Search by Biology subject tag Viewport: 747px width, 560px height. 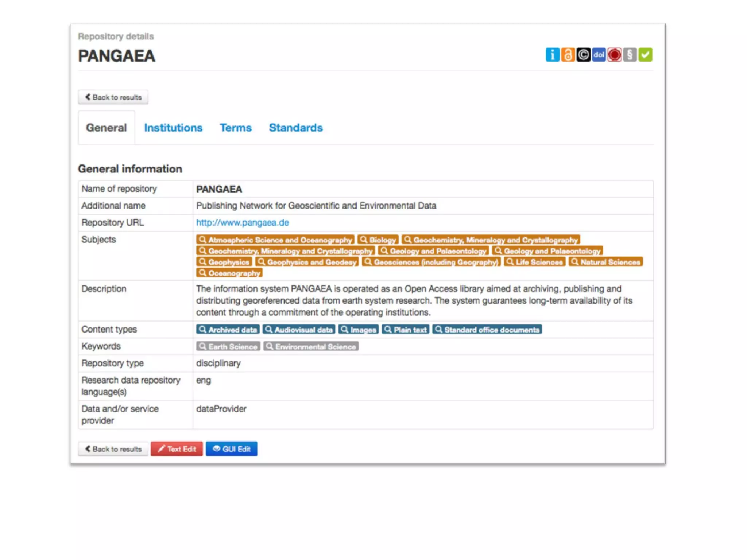[x=378, y=240]
